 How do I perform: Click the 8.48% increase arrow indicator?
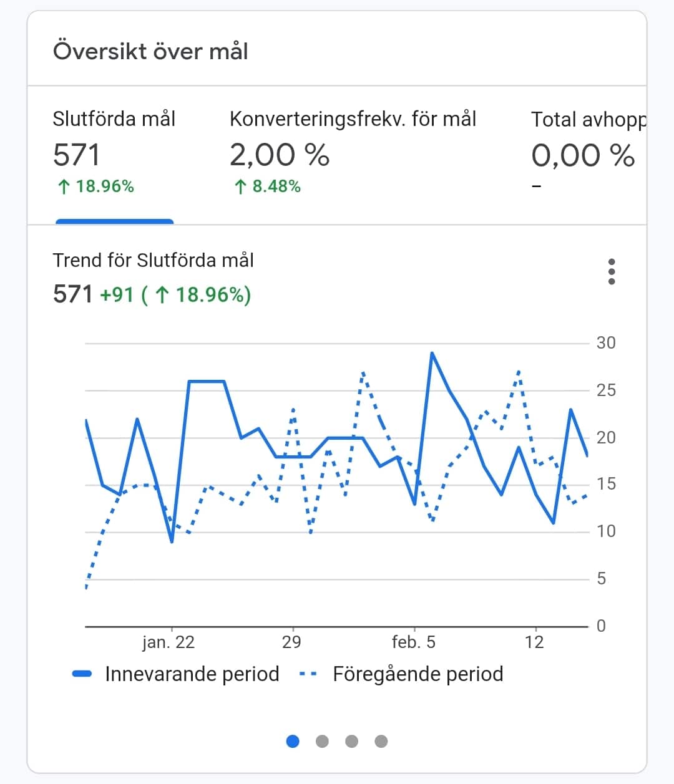pos(240,186)
